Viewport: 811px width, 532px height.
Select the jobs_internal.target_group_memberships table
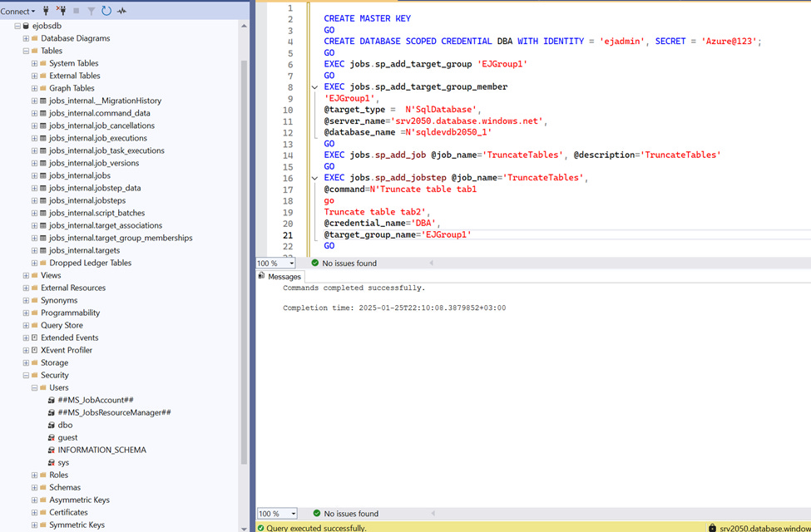coord(121,238)
